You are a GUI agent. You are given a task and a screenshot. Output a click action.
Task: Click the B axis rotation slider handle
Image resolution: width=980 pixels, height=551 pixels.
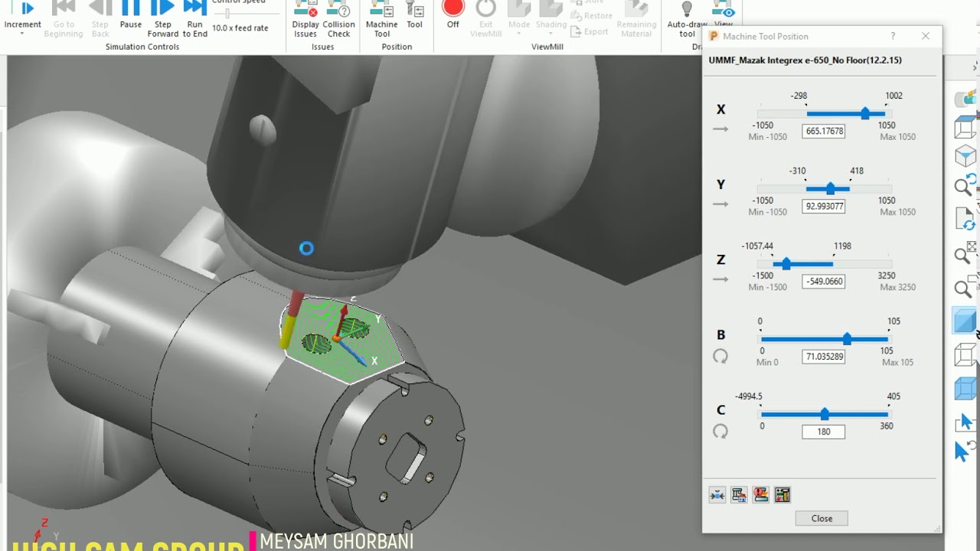(847, 339)
